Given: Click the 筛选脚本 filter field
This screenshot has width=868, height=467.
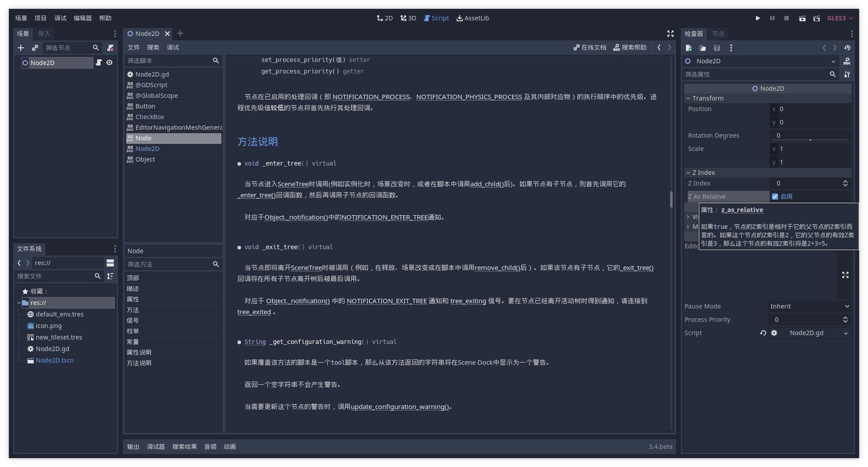Looking at the screenshot, I should pyautogui.click(x=173, y=61).
